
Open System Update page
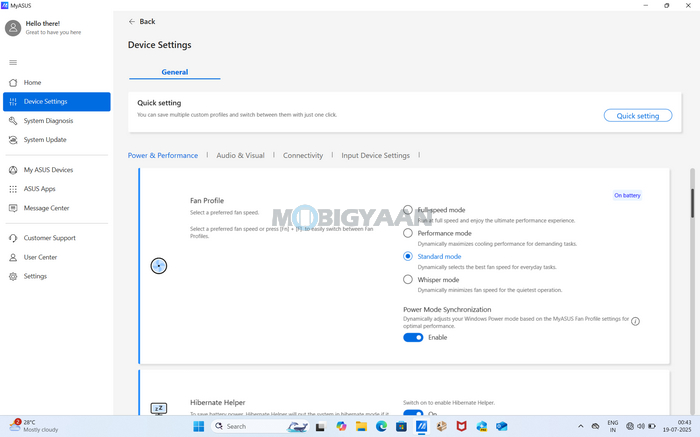pyautogui.click(x=57, y=140)
